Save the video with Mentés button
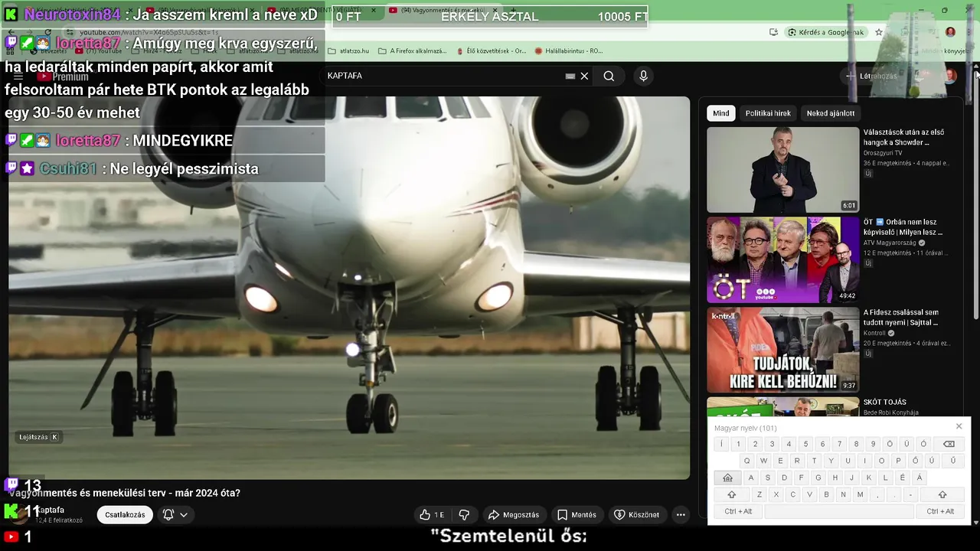980x551 pixels. point(577,515)
